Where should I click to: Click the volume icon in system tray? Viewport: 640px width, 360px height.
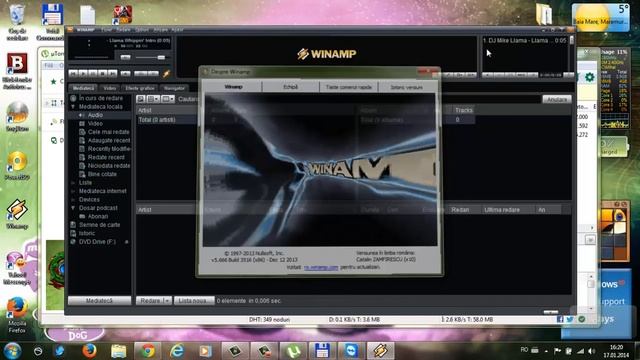point(591,351)
